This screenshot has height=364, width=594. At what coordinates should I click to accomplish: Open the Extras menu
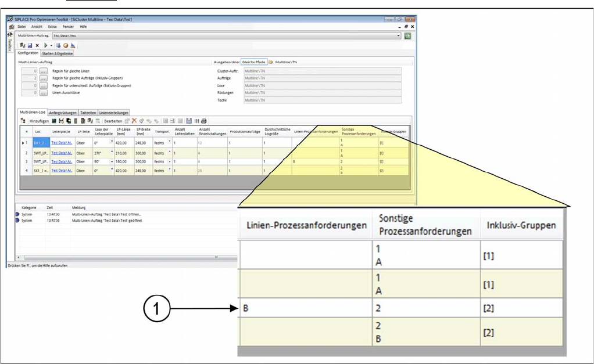tap(52, 27)
